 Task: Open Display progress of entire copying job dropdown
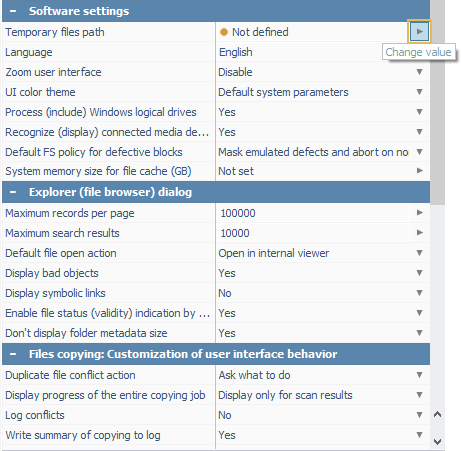point(420,395)
